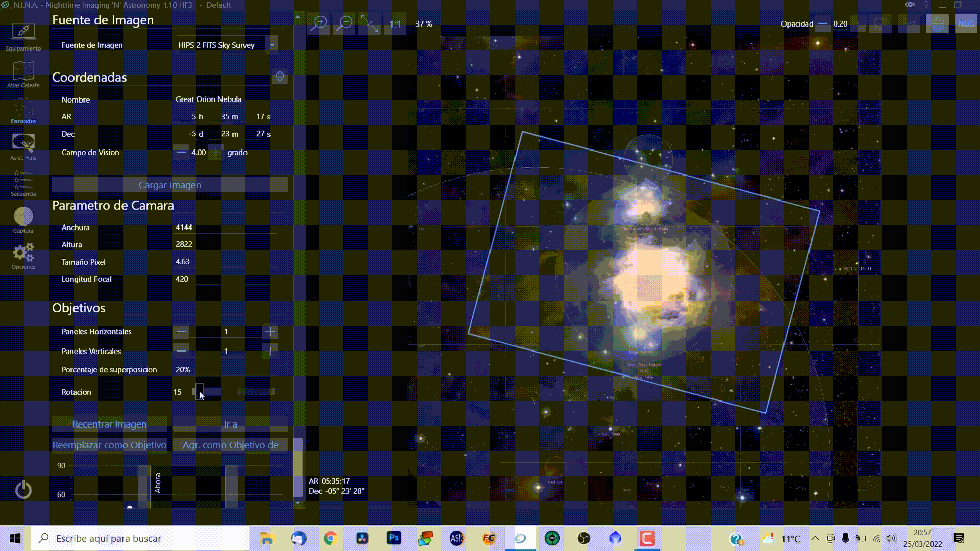980x551 pixels.
Task: Edit the Nombre field Great Orion Nebula
Action: click(x=226, y=99)
